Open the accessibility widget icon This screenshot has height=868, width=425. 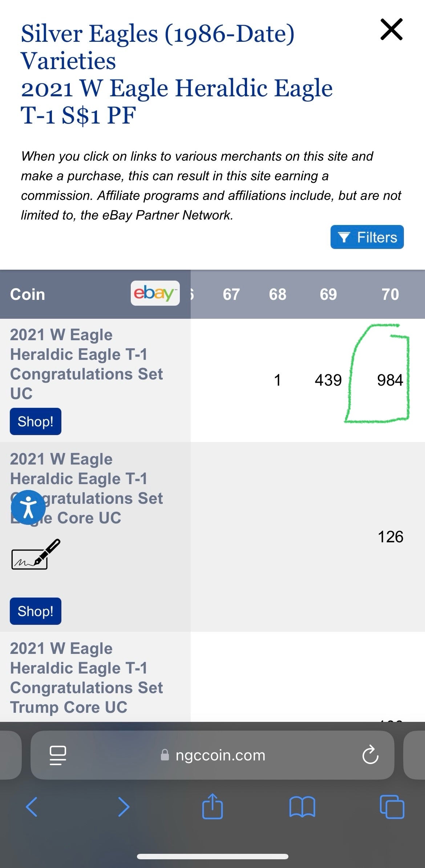coord(28,507)
